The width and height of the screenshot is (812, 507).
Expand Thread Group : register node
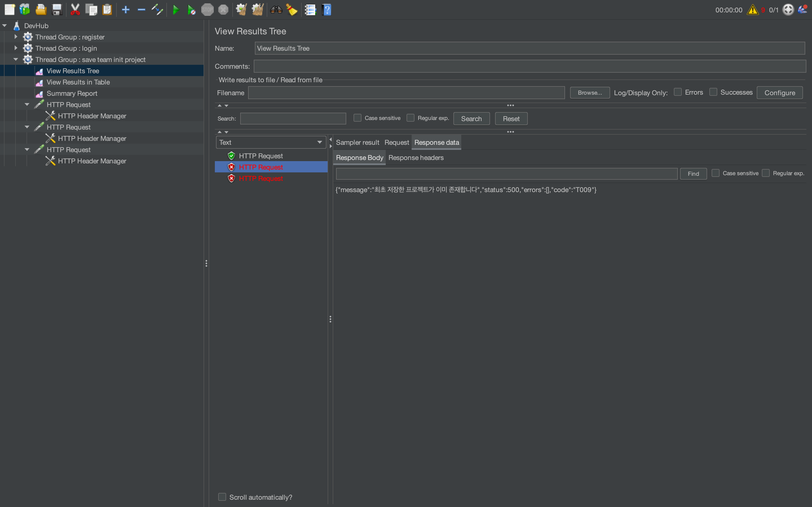pos(16,37)
